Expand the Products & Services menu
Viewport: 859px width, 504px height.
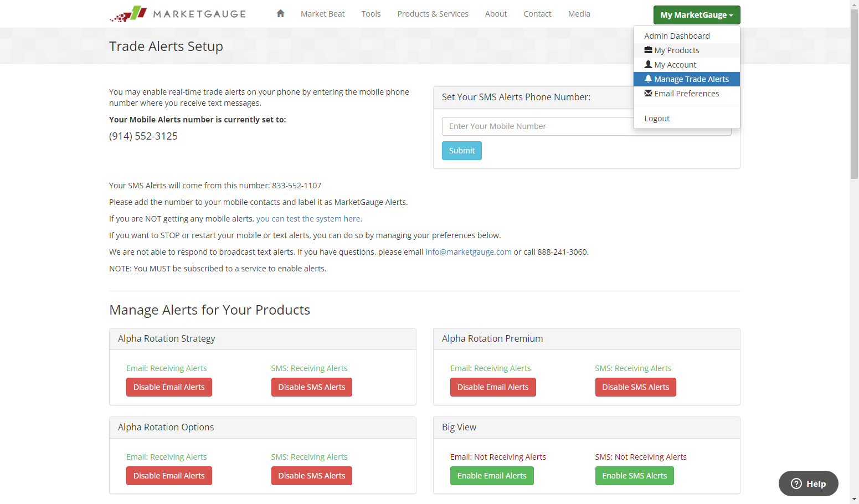(433, 14)
